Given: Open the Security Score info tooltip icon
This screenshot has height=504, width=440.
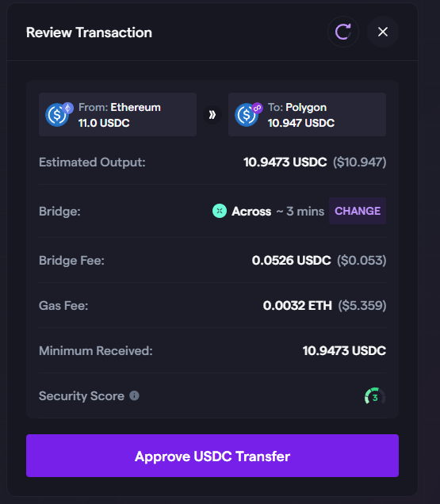Looking at the screenshot, I should tap(134, 395).
